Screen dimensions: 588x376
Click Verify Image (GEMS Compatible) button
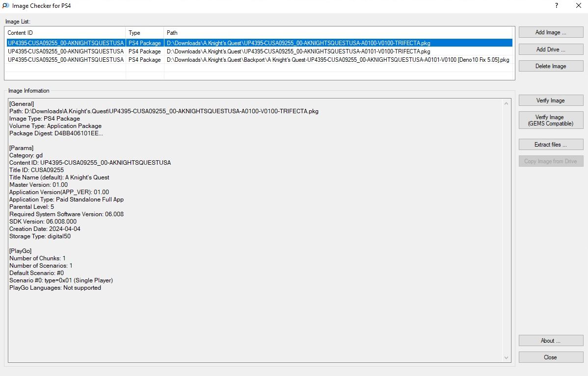551,121
